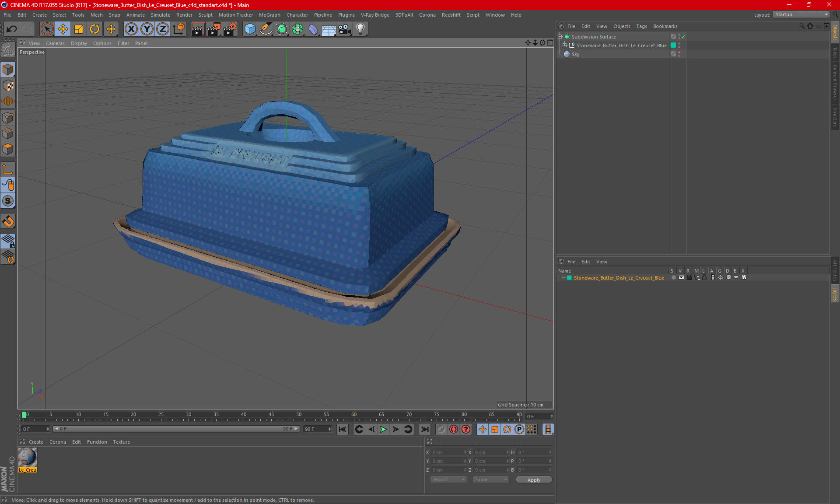Toggle Sky object visibility dots
This screenshot has width=840, height=504.
tap(679, 54)
